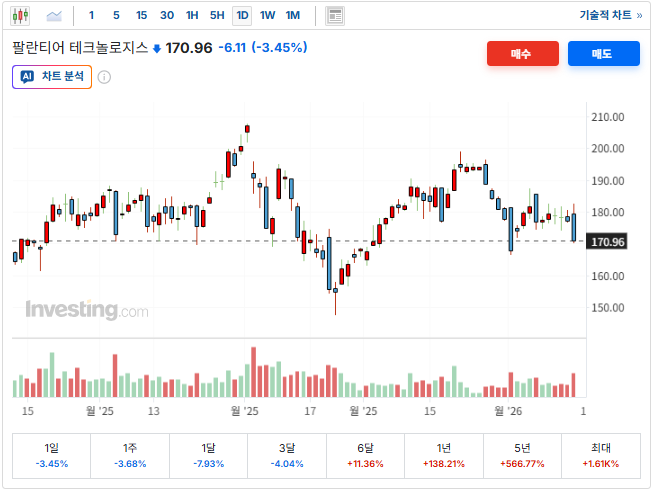Select the 1W interval

click(x=267, y=15)
